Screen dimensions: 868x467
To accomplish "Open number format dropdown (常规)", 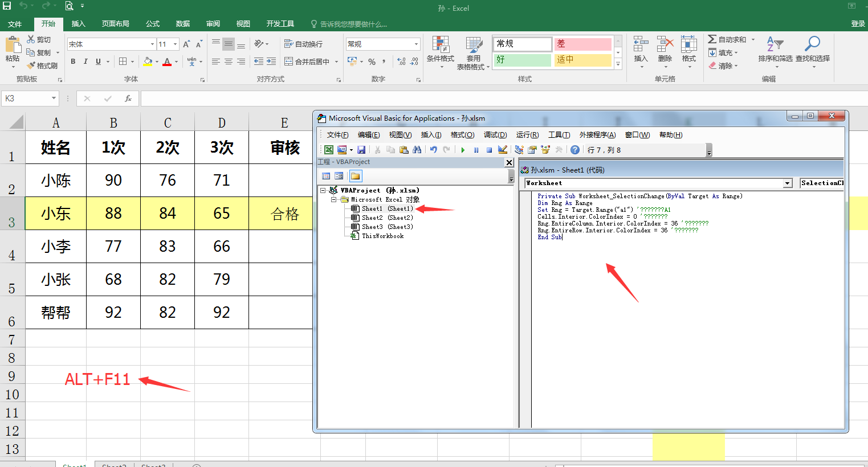I will point(416,44).
